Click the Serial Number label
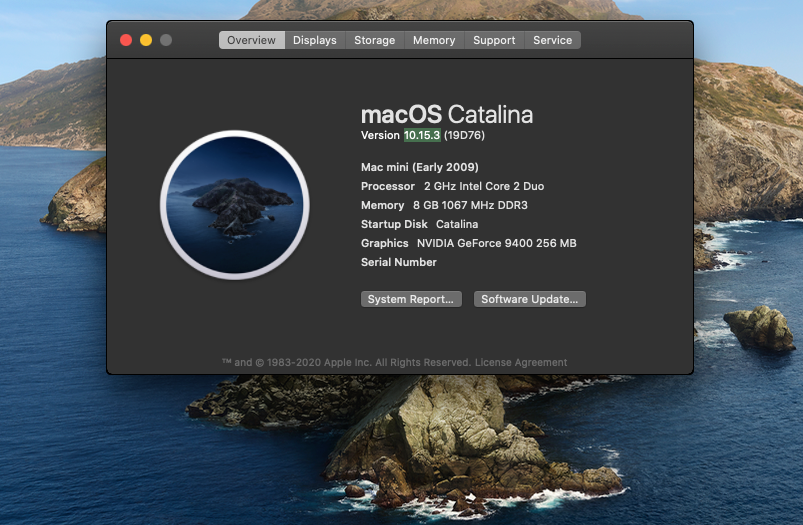 (399, 262)
